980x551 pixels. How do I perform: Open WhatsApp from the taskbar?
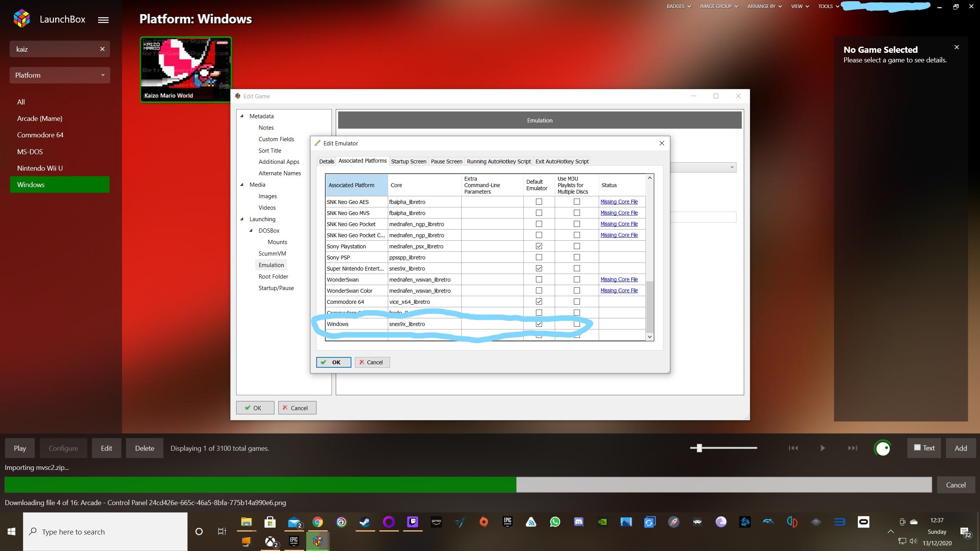(x=555, y=522)
